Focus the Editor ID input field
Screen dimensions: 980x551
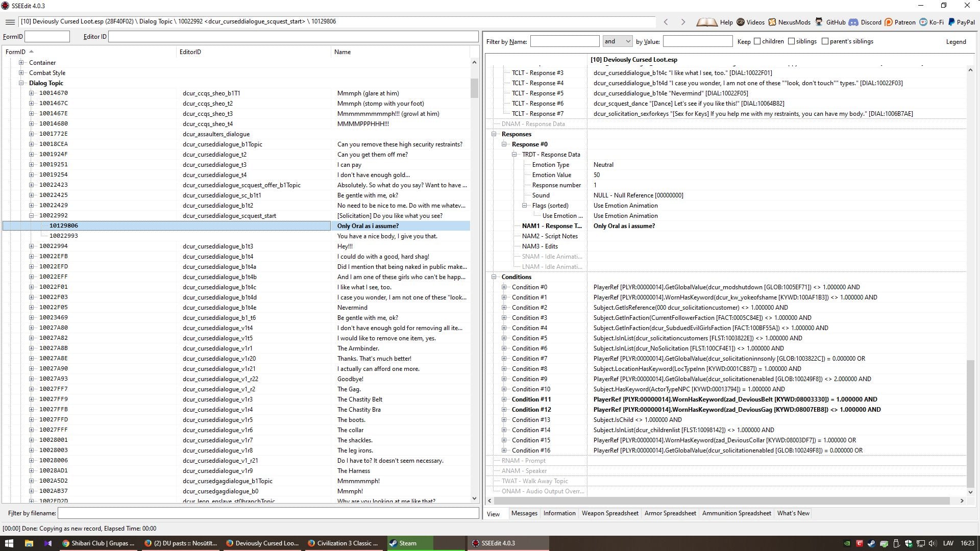pyautogui.click(x=293, y=37)
